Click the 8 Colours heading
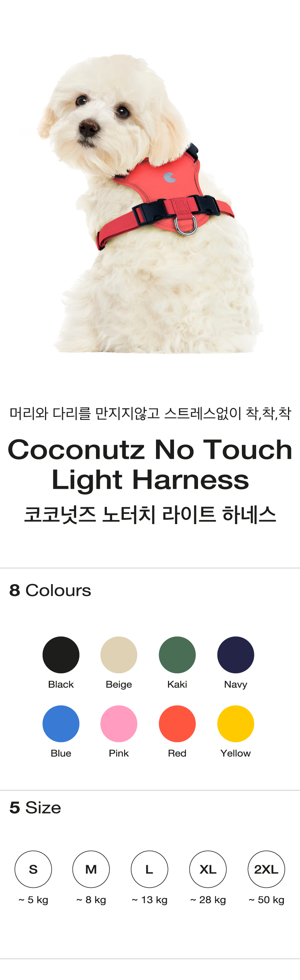This screenshot has height=980, width=300. (50, 590)
